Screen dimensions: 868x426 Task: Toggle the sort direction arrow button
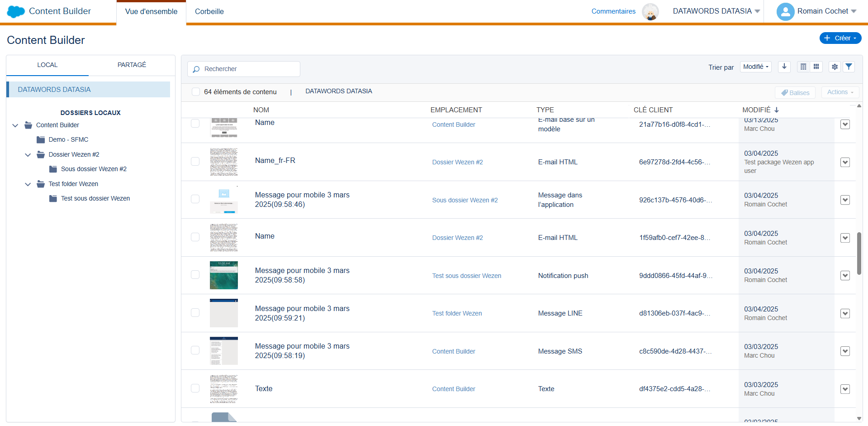click(784, 67)
